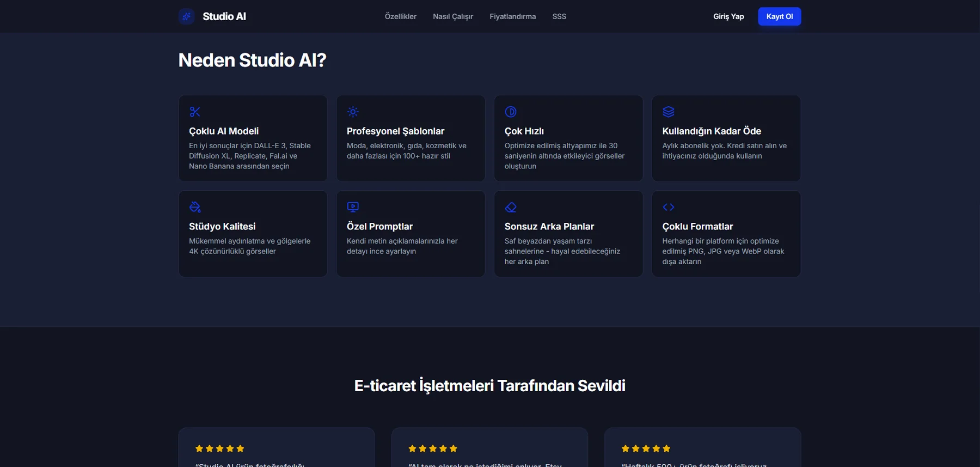Select SSS in the top navigation
The image size is (980, 467).
tap(559, 16)
